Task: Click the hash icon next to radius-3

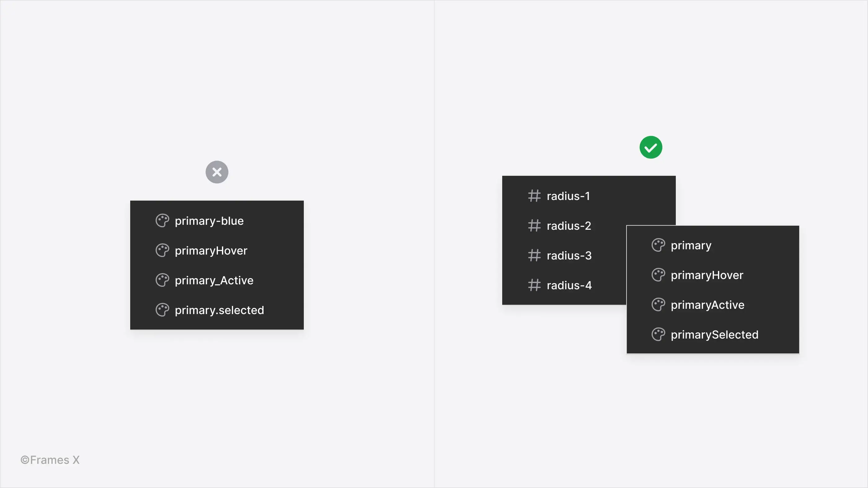Action: click(534, 255)
